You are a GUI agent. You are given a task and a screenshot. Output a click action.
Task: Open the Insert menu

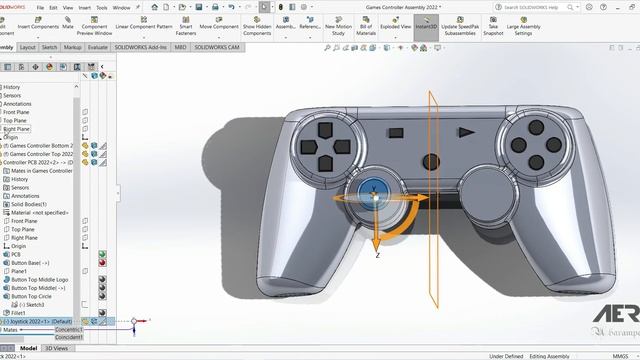point(84,7)
